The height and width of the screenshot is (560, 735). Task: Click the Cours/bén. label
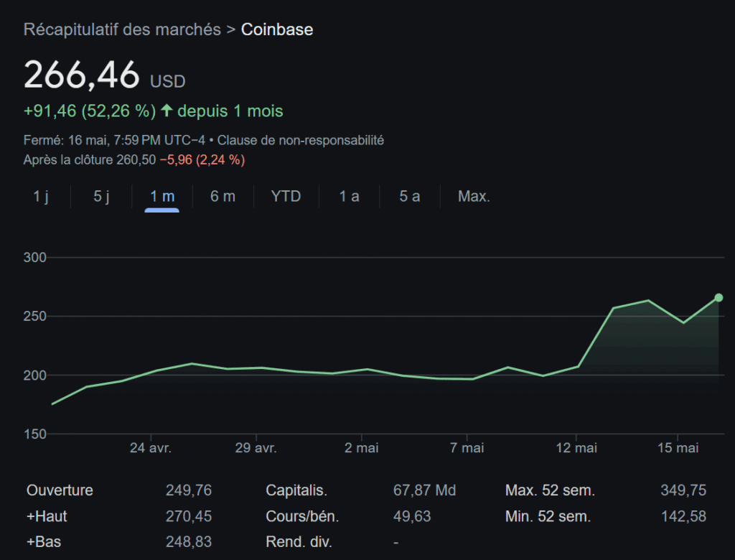point(302,516)
